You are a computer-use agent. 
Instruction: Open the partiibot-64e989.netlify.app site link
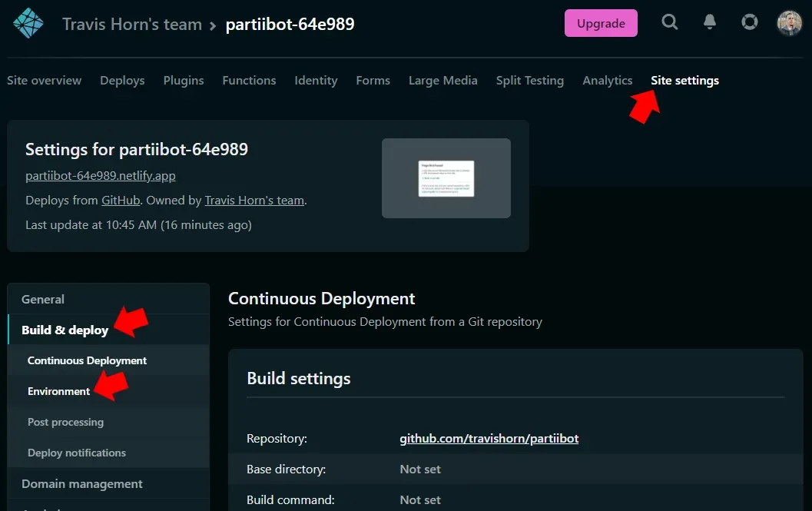(x=100, y=175)
